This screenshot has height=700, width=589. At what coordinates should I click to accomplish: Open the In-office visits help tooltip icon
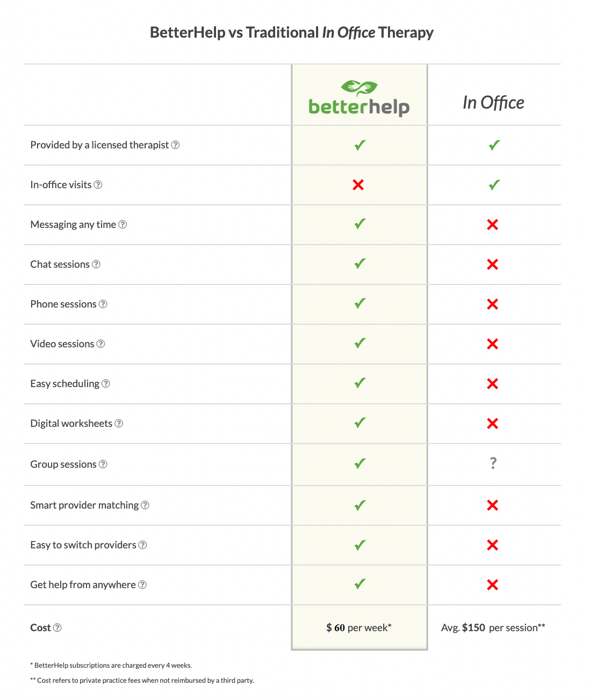98,185
